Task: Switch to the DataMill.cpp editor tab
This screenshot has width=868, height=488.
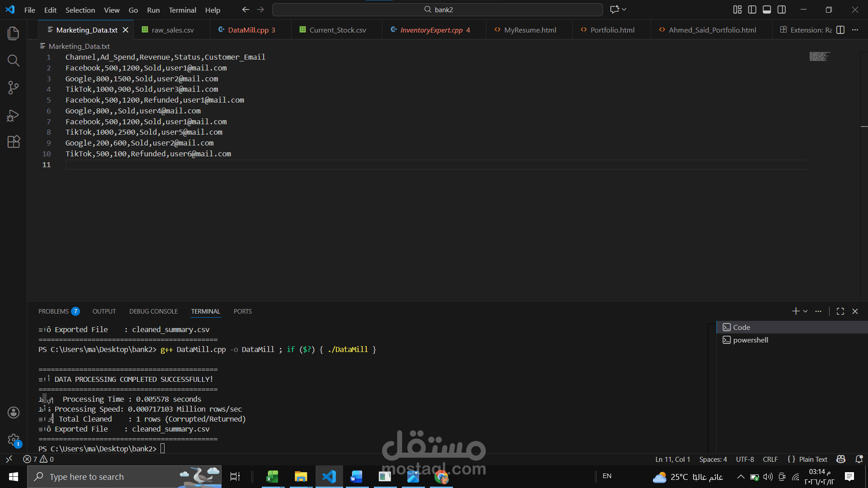Action: pyautogui.click(x=248, y=30)
